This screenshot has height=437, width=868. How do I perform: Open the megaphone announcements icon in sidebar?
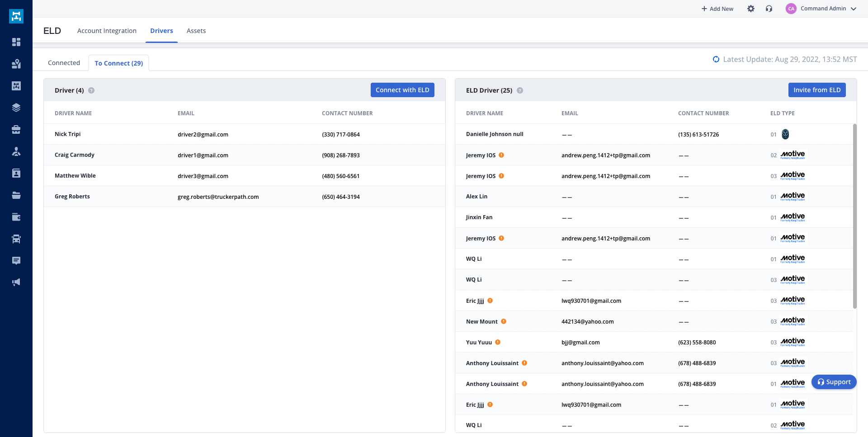(x=16, y=282)
